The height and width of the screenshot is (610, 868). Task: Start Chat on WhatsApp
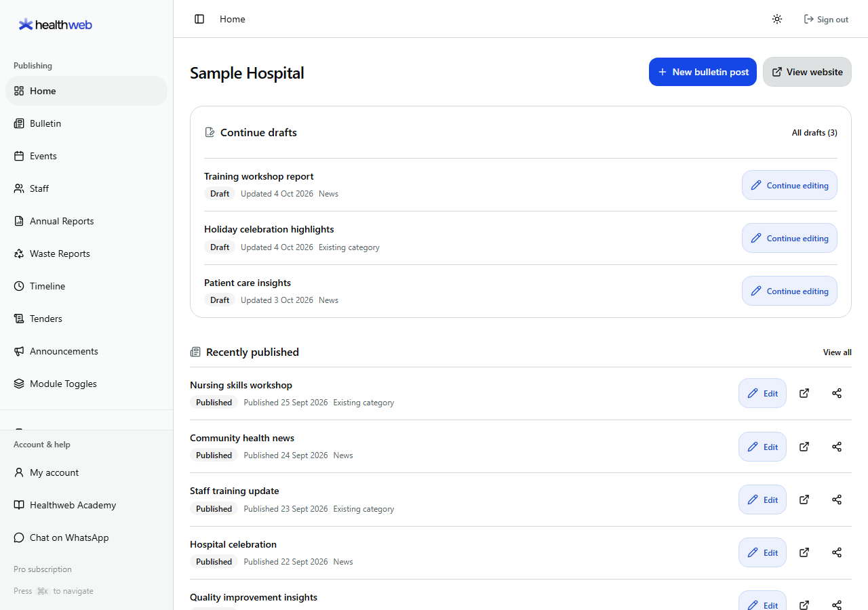pos(86,537)
